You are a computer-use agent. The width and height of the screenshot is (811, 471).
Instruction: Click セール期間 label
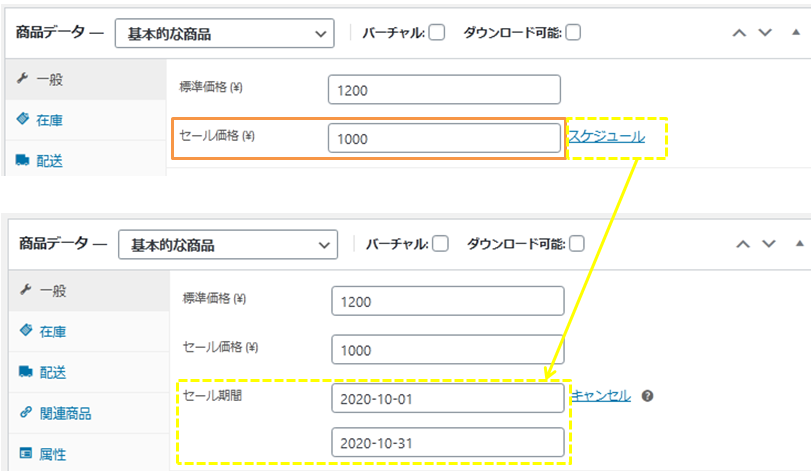(213, 396)
